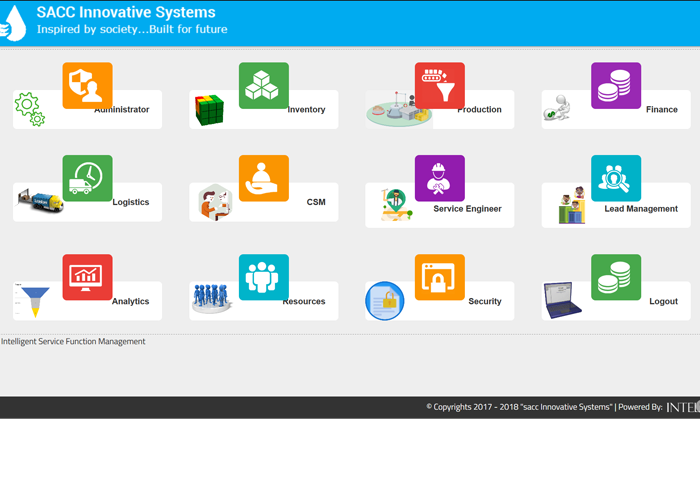The image size is (700, 500).
Task: Open the teal Lead Management icon
Action: click(x=615, y=178)
